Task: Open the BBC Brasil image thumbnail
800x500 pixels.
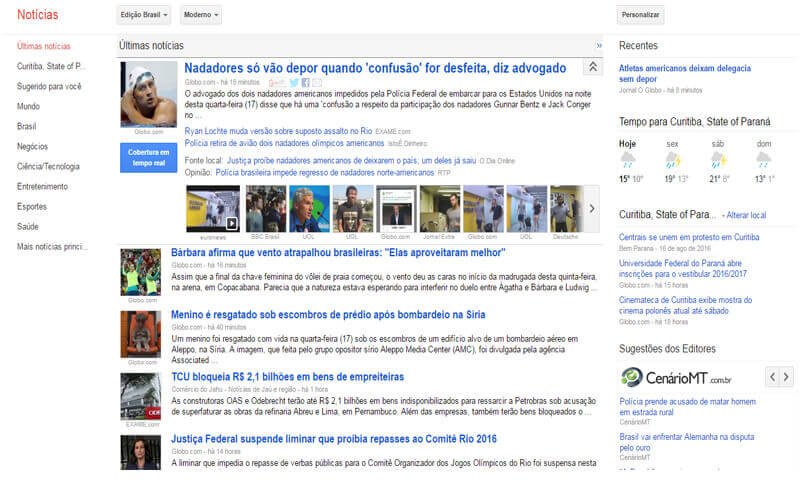Action: pyautogui.click(x=265, y=209)
